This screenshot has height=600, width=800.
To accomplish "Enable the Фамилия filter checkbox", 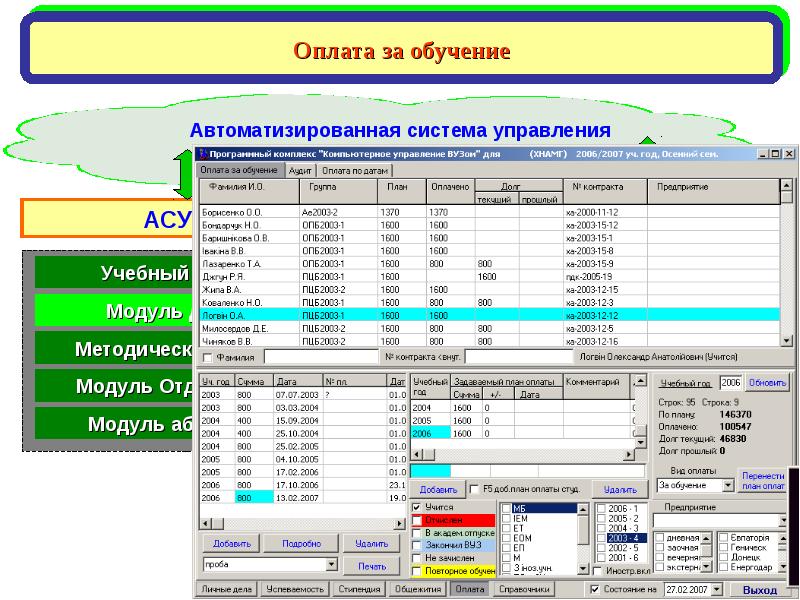I will pos(208,356).
